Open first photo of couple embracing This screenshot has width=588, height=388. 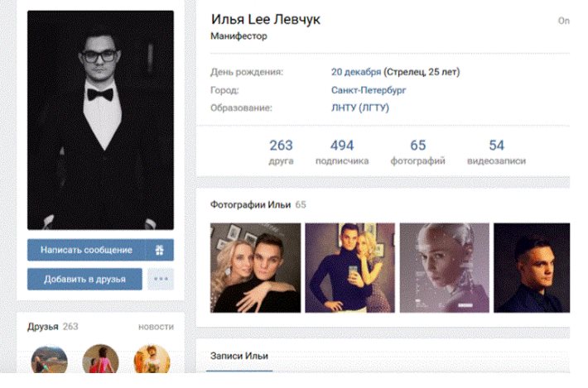coord(255,268)
